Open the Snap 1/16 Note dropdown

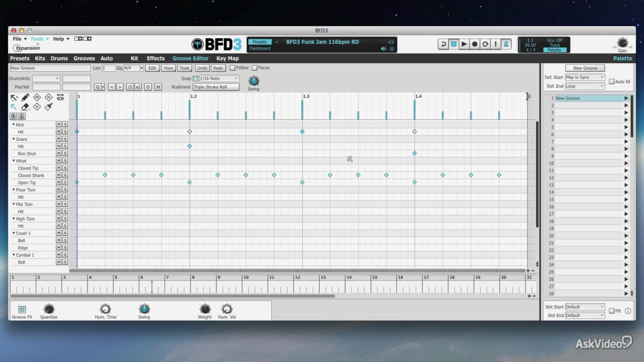[219, 78]
